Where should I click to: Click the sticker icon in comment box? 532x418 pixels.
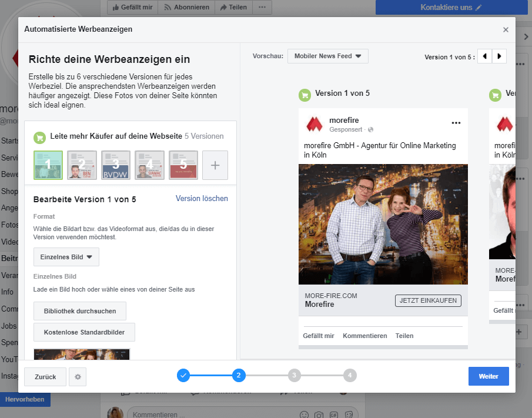(x=349, y=415)
